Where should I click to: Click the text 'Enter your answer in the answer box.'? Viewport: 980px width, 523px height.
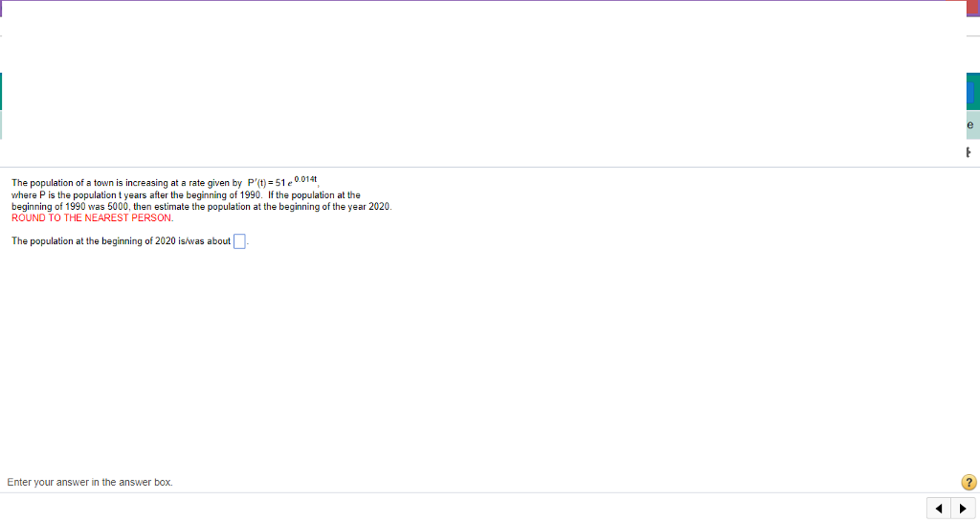pos(90,482)
